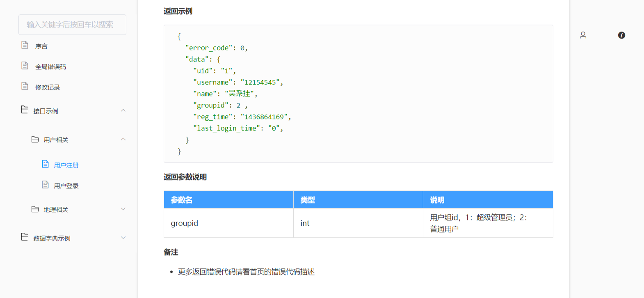Open the 序言 page

coord(41,46)
